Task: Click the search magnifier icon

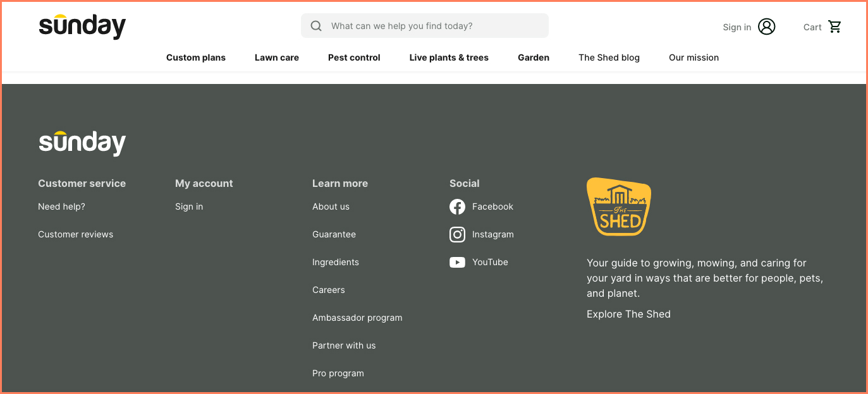Action: pyautogui.click(x=316, y=26)
